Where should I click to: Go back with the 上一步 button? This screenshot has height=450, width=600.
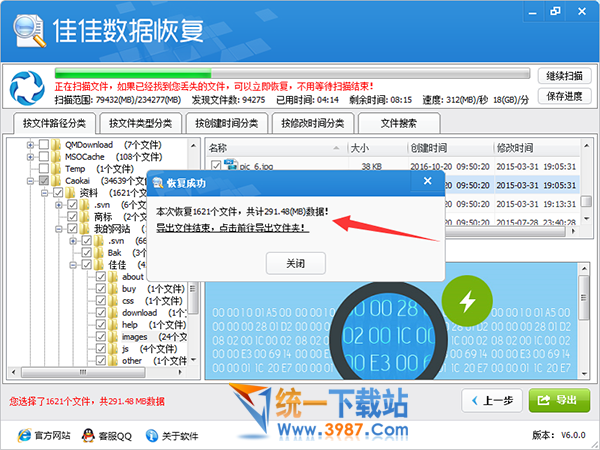492,401
